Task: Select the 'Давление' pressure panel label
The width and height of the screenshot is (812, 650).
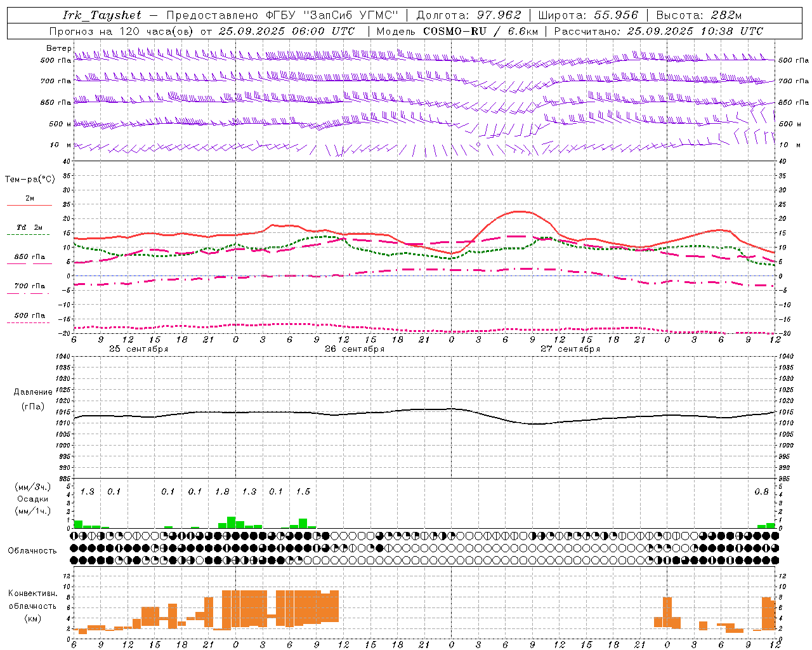Action: click(33, 392)
